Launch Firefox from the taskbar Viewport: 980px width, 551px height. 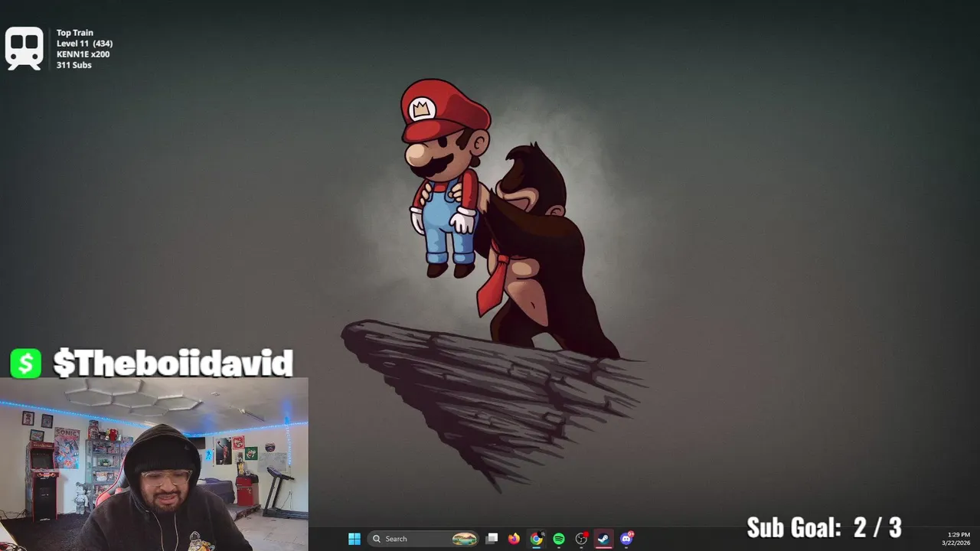(514, 539)
